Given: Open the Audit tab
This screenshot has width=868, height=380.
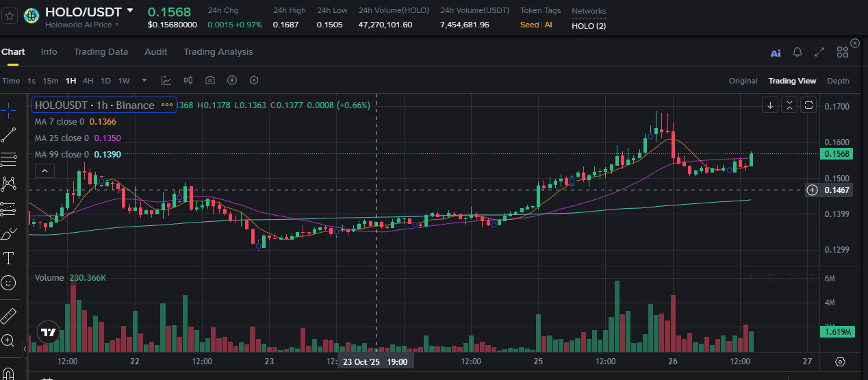Looking at the screenshot, I should click(x=155, y=52).
